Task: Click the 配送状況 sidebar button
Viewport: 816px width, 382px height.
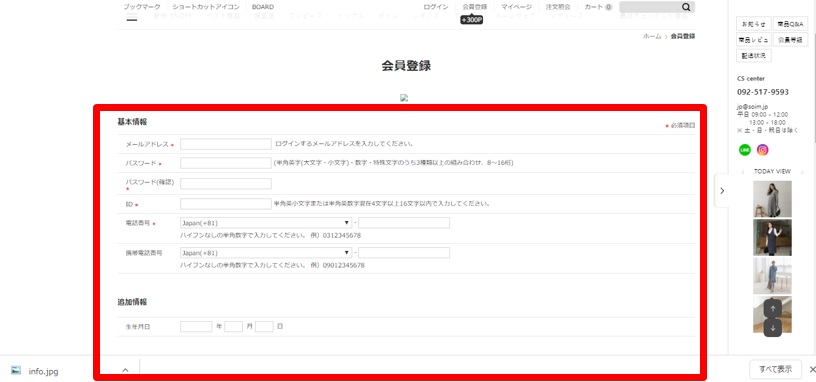Action: pos(754,55)
